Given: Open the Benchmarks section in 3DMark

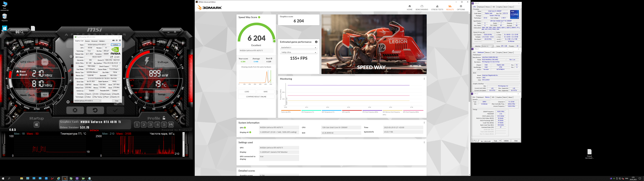Looking at the screenshot, I should coord(422,8).
